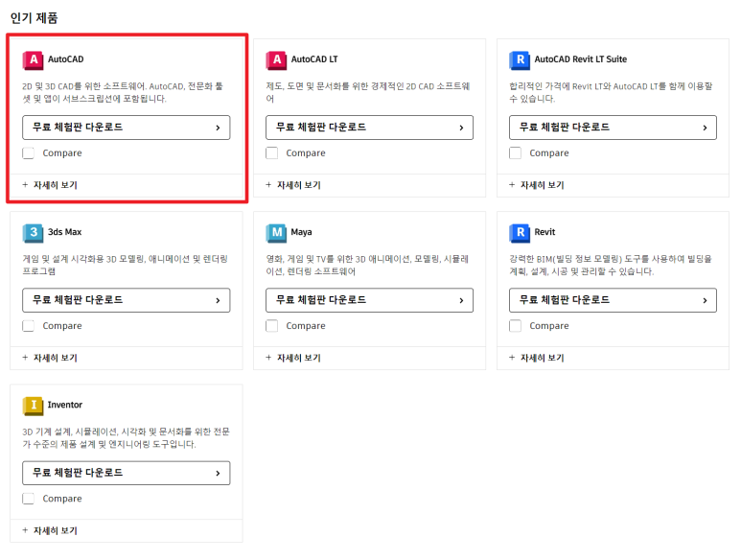
Task: Open the AutoCAD product title link
Action: [66, 59]
